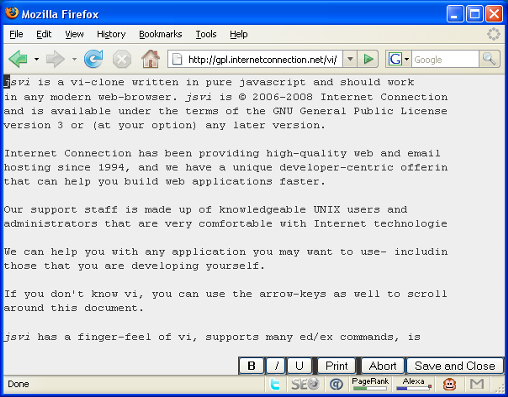The width and height of the screenshot is (508, 397).
Task: Click the text "jsvi has a finger-feel of vi"
Action: pyautogui.click(x=99, y=337)
